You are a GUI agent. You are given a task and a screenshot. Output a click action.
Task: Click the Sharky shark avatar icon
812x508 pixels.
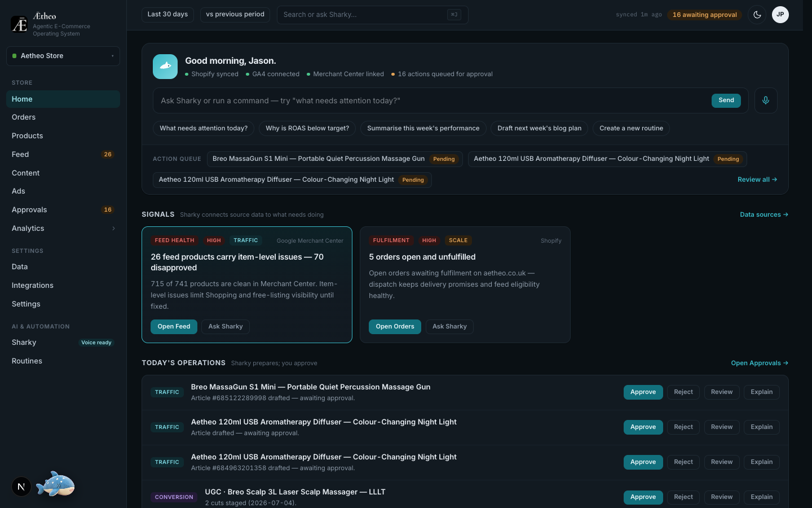pos(165,67)
